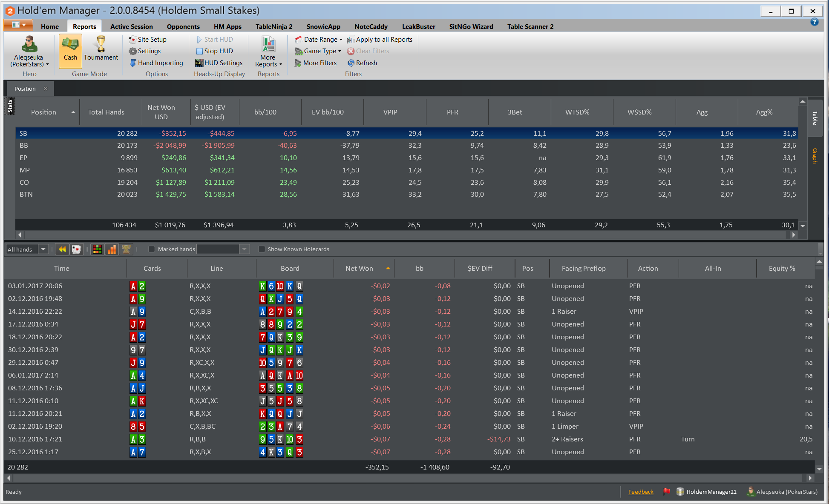Click the Stop HUD toggle

click(x=214, y=51)
